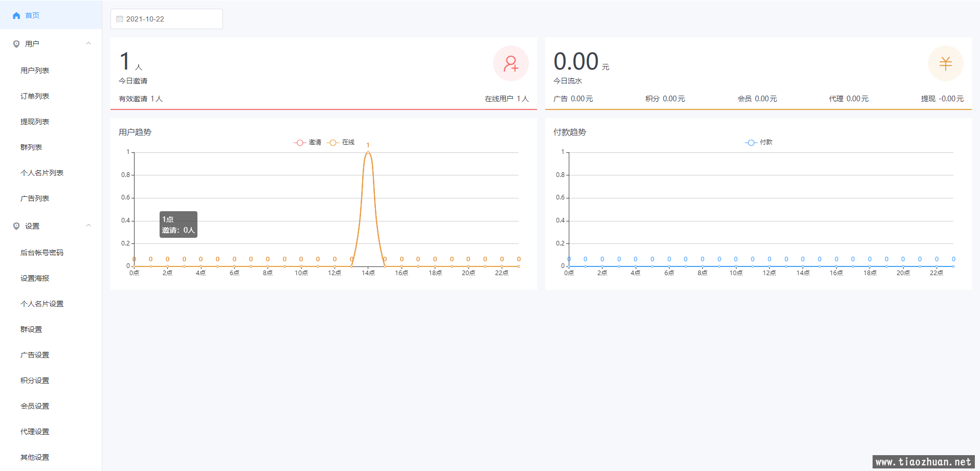The image size is (980, 471).
Task: Click the 付款趋势 chart title
Action: (x=570, y=132)
